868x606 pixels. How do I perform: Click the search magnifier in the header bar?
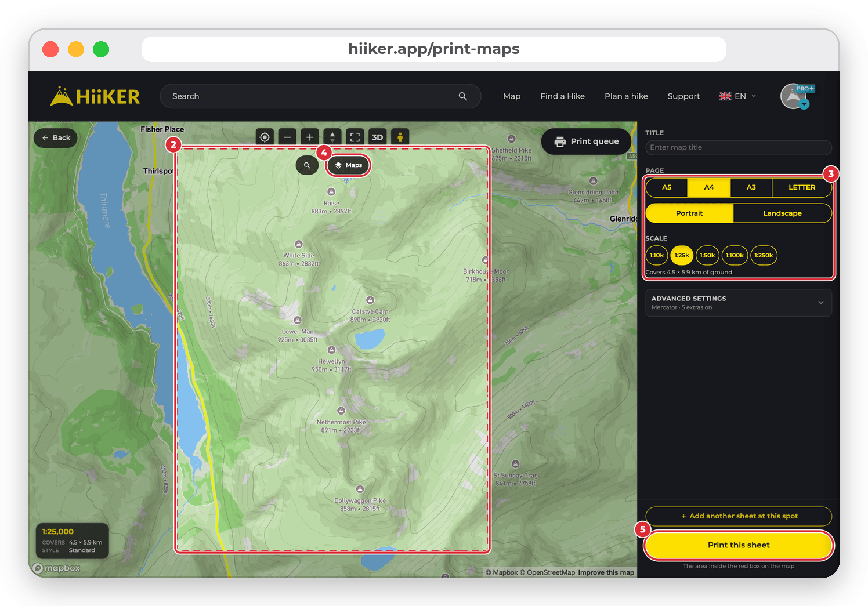coord(462,96)
